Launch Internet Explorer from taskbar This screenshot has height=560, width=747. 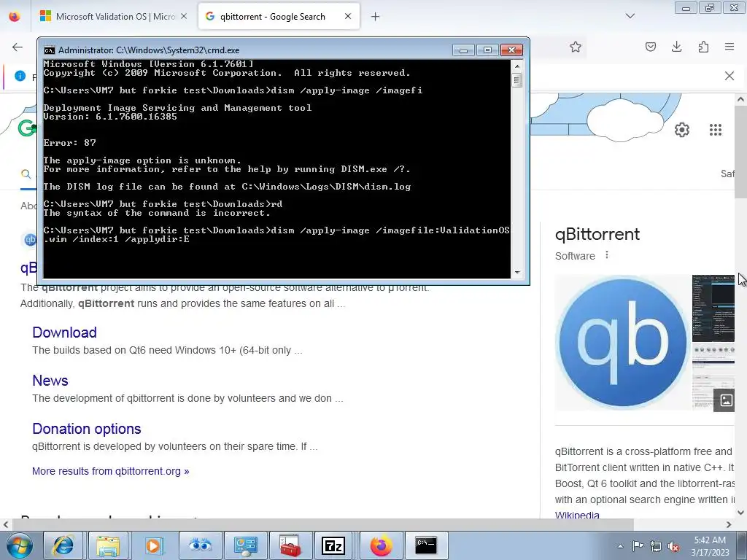(x=64, y=545)
